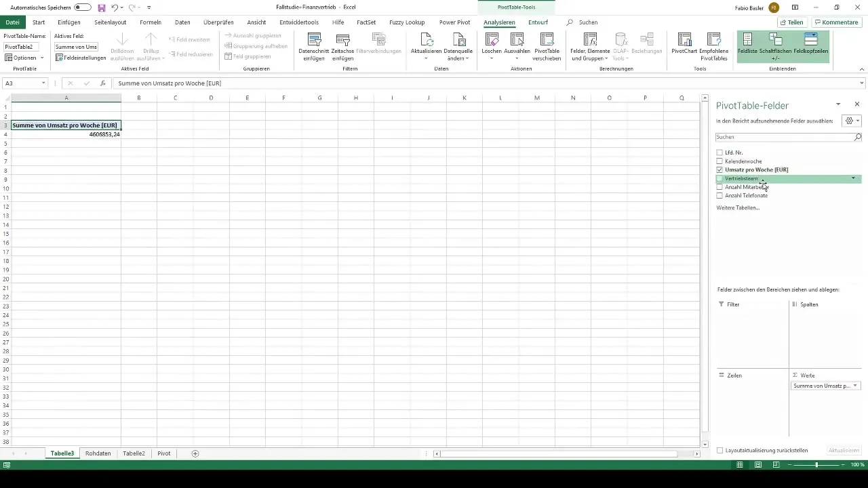Switch to Page Layout view icon
868x488 pixels.
pos(758,465)
